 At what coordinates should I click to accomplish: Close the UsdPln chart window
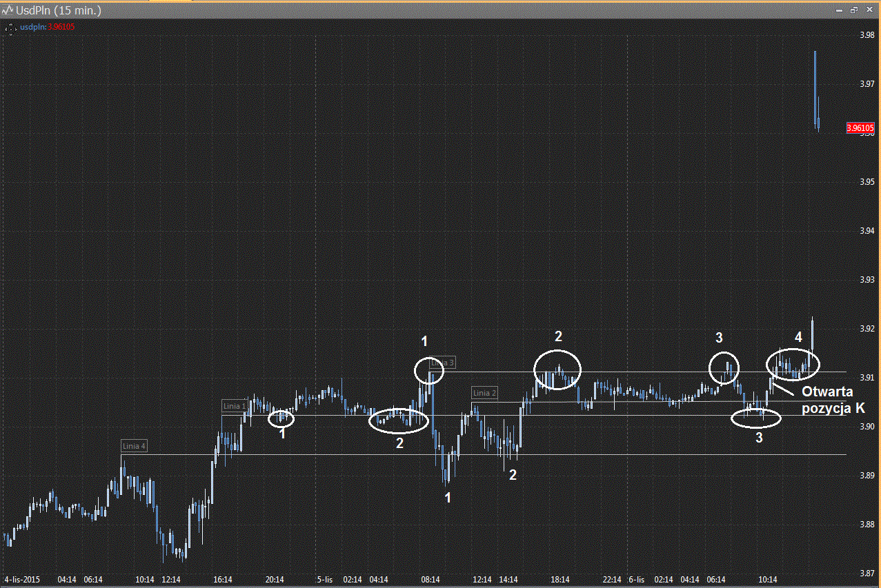click(x=869, y=10)
